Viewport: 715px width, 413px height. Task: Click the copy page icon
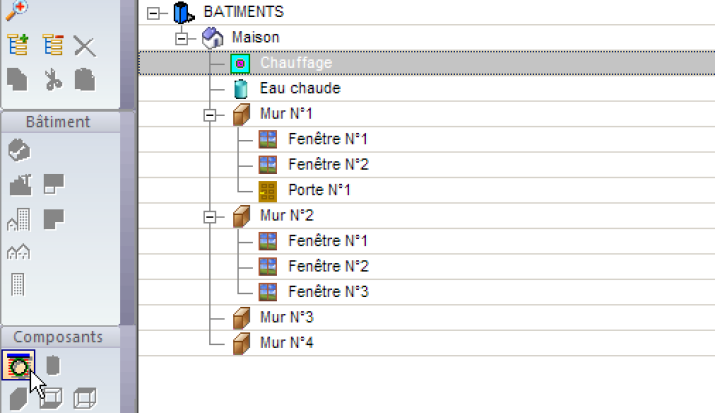click(18, 80)
